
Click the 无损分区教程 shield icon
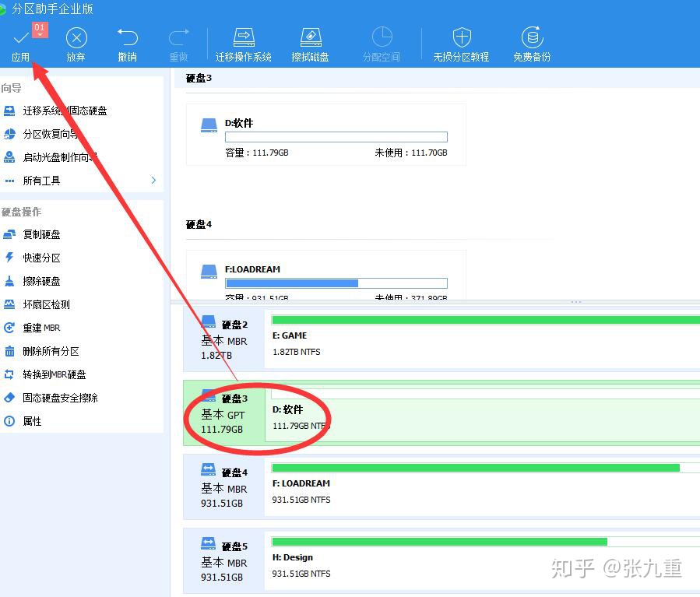461,43
